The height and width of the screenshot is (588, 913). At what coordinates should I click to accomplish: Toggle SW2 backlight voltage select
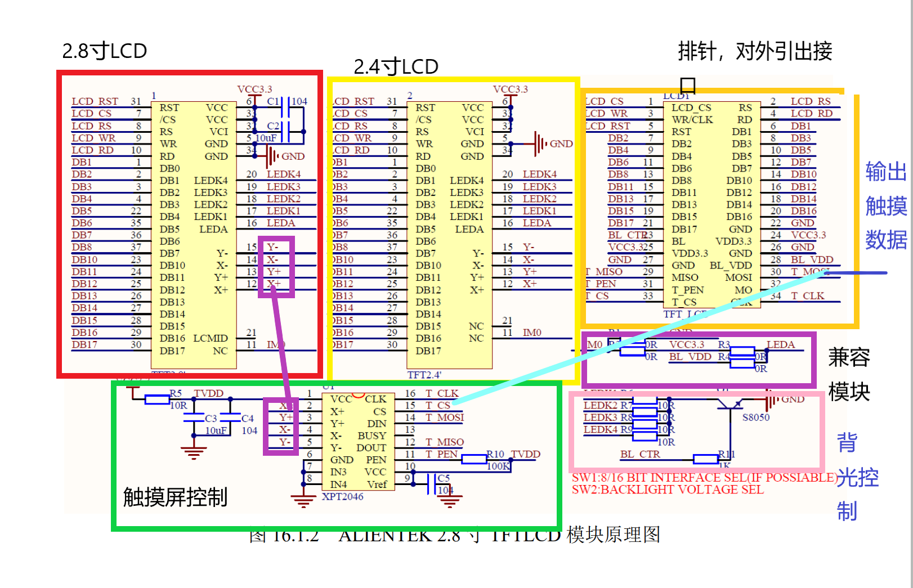pyautogui.click(x=667, y=489)
